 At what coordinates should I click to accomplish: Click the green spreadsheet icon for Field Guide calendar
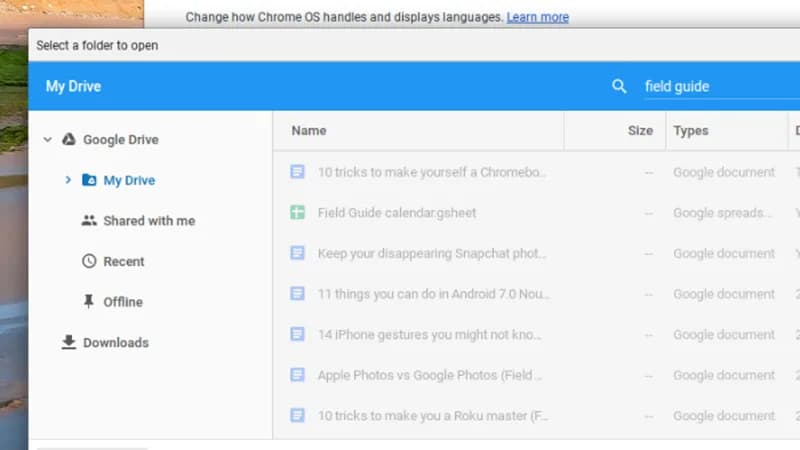click(297, 213)
